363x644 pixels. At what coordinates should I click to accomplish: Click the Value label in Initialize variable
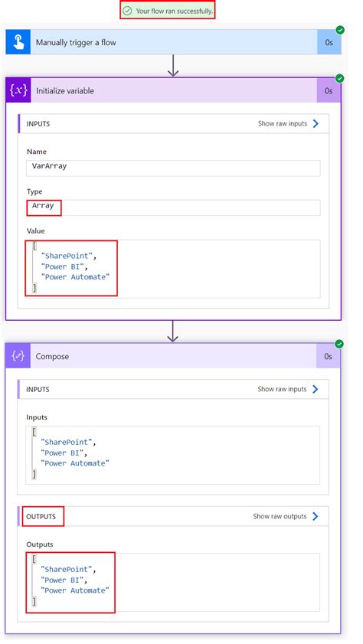[x=36, y=230]
